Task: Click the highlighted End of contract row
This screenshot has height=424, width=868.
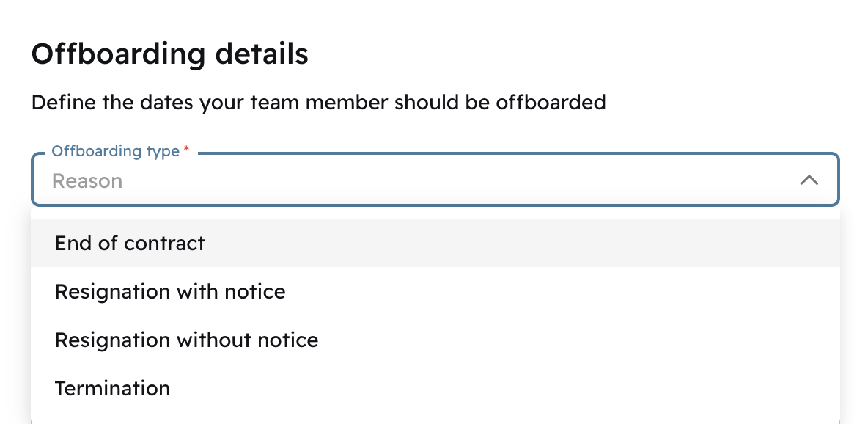Action: click(x=435, y=244)
